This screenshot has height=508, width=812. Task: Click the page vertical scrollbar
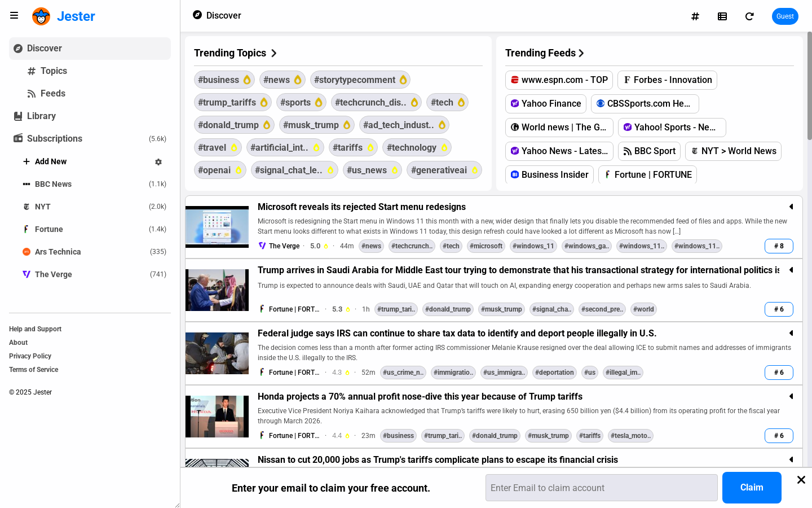[809, 86]
